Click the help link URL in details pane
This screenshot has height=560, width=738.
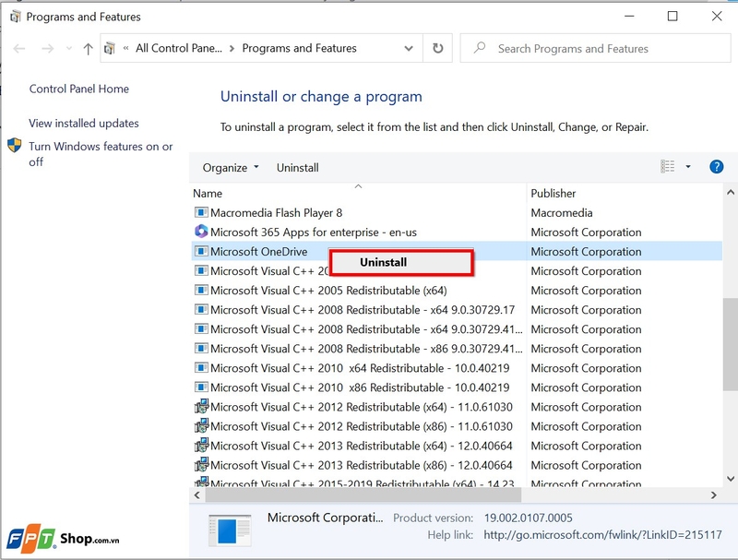pos(602,535)
